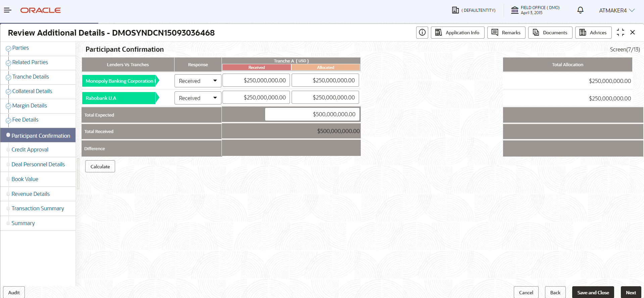Open Response dropdown for Monopoly Banking Corporation

(198, 81)
